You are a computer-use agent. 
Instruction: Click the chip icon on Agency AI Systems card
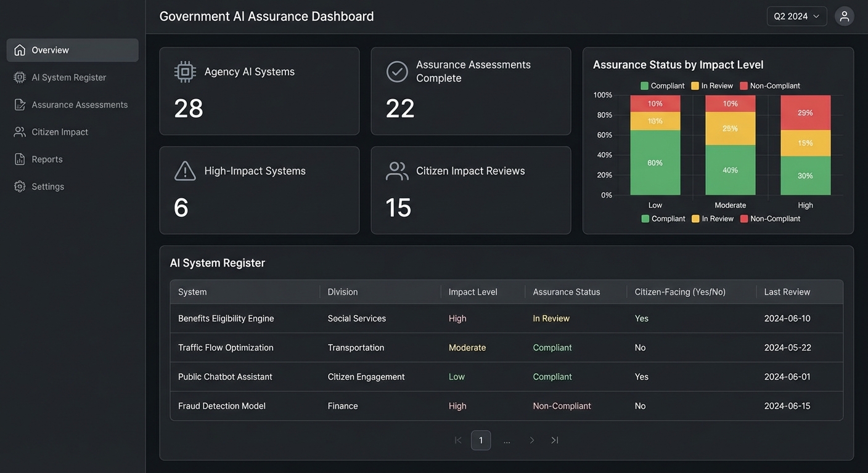[x=185, y=71]
